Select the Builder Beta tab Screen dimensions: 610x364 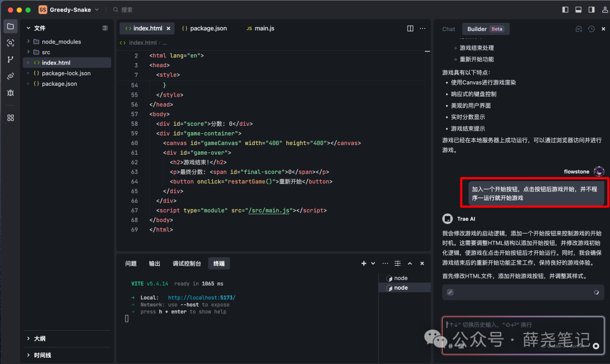coord(485,29)
